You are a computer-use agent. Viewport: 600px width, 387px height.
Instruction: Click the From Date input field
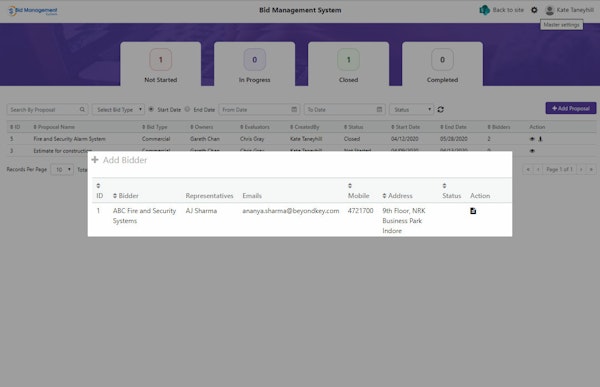click(x=259, y=109)
